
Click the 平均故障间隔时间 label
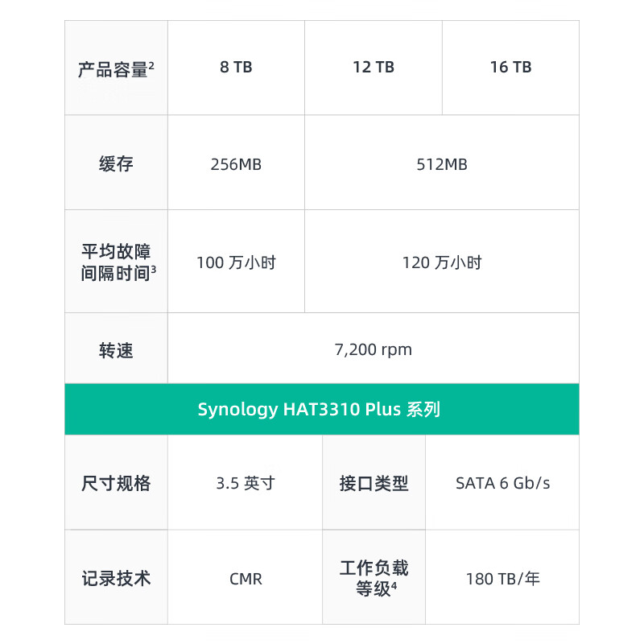(x=116, y=262)
